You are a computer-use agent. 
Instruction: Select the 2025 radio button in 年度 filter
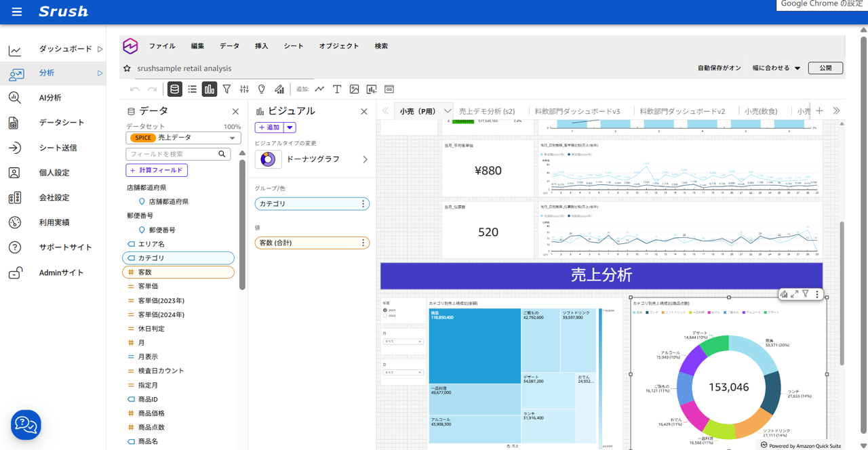pyautogui.click(x=384, y=310)
